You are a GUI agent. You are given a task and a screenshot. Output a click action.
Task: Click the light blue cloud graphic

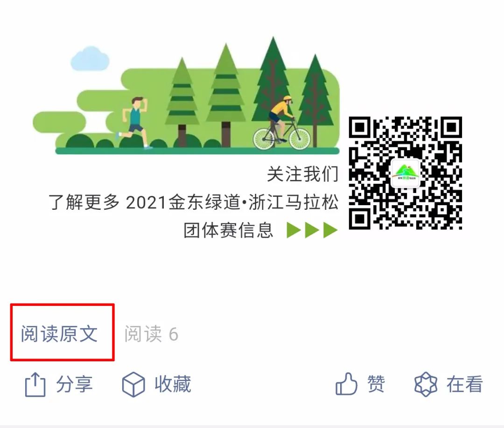point(90,58)
